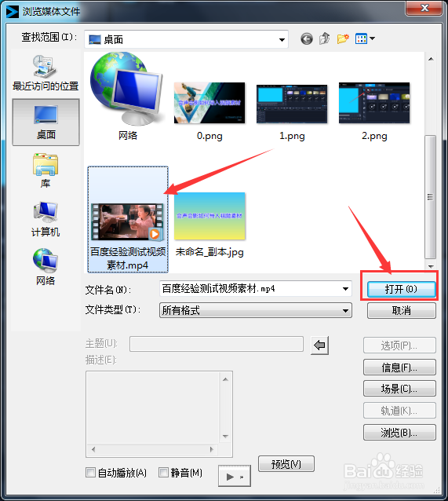Expand the 查找范围 location dropdown

[x=282, y=39]
